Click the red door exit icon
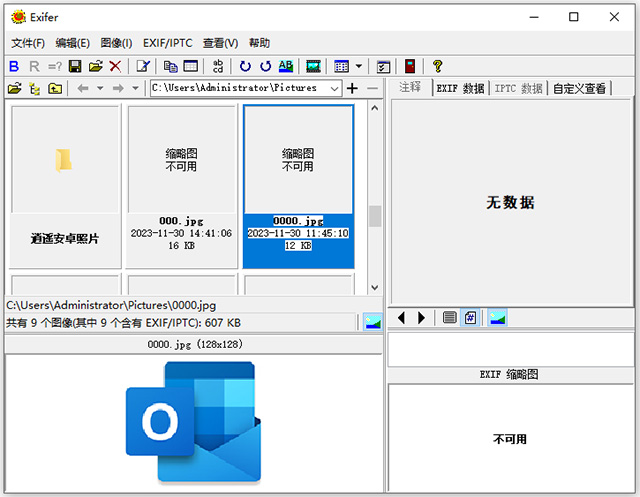640x497 pixels. (x=410, y=66)
